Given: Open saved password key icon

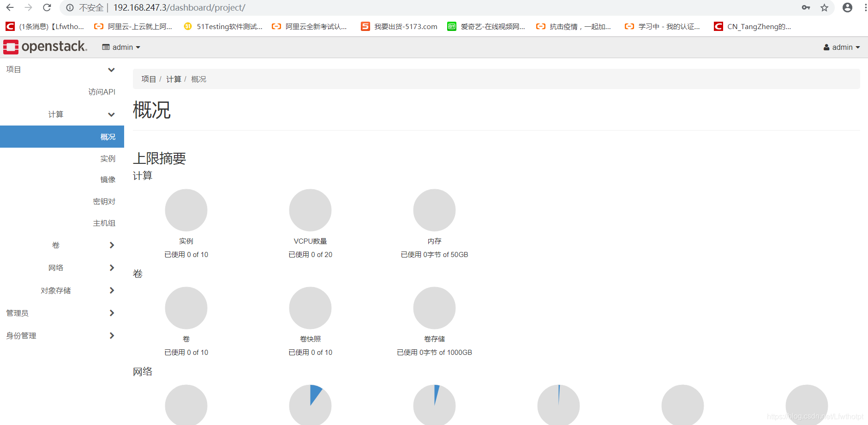Looking at the screenshot, I should [x=806, y=7].
